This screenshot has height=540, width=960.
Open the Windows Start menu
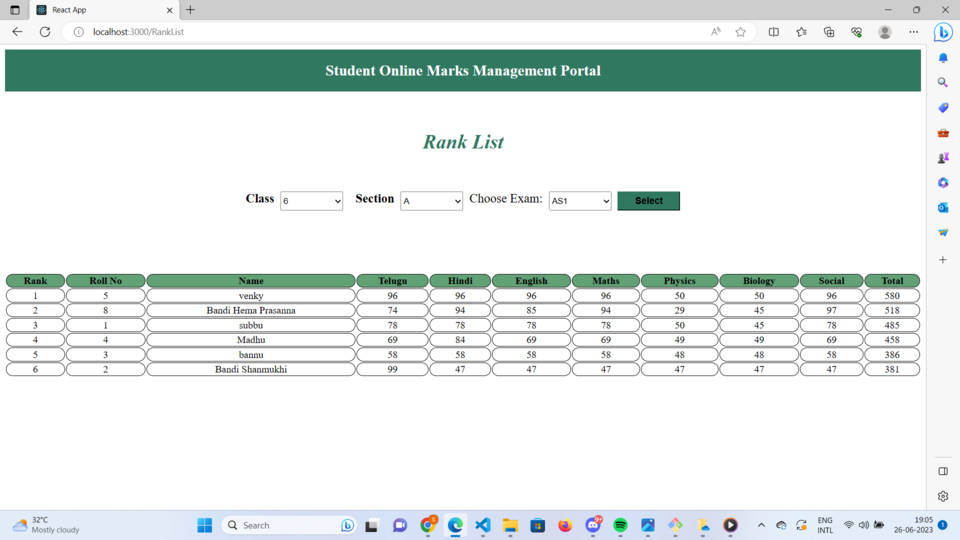point(204,525)
